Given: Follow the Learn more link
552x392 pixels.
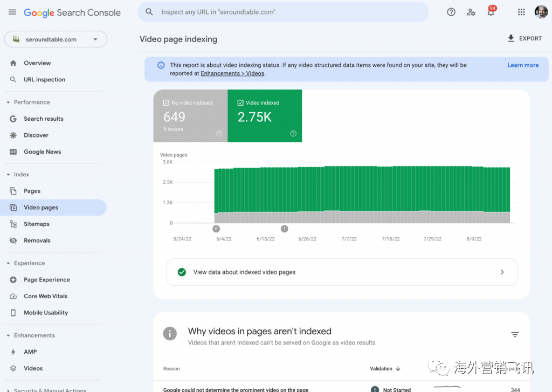Looking at the screenshot, I should [x=522, y=65].
